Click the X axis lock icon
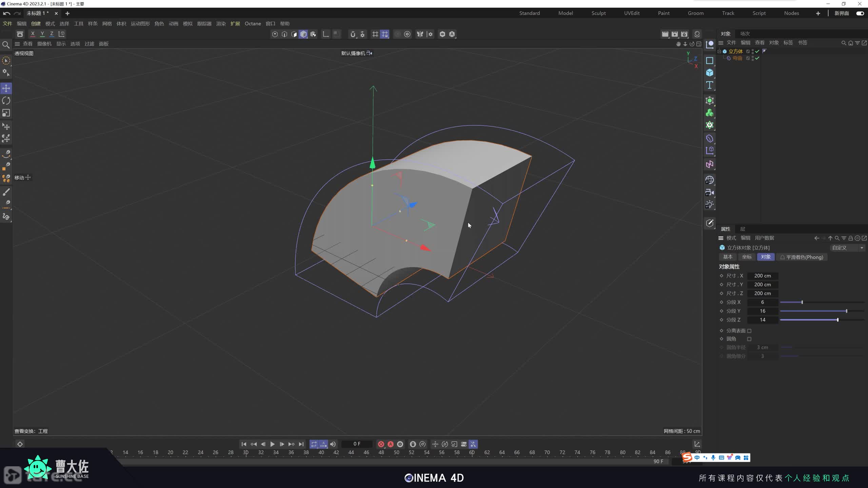Screen dimensions: 868x488 pos(33,34)
